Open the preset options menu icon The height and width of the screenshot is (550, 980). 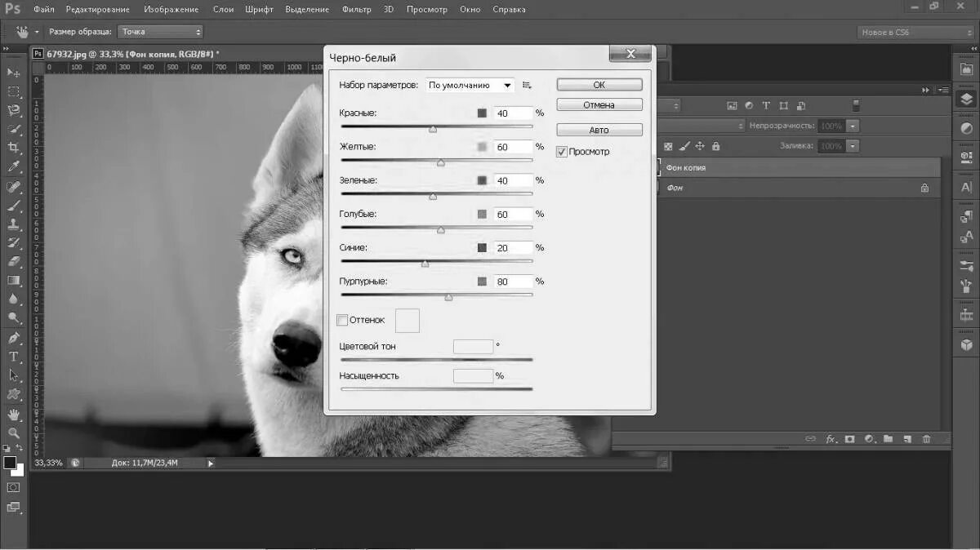tap(527, 85)
